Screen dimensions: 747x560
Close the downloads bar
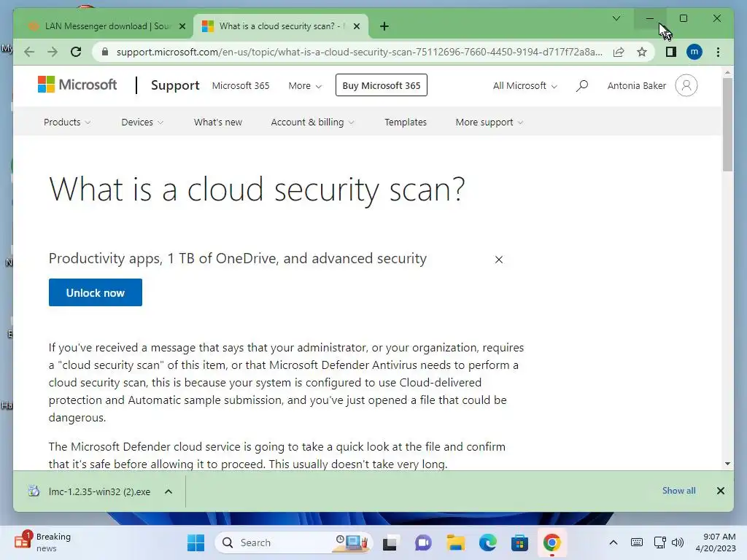(721, 491)
